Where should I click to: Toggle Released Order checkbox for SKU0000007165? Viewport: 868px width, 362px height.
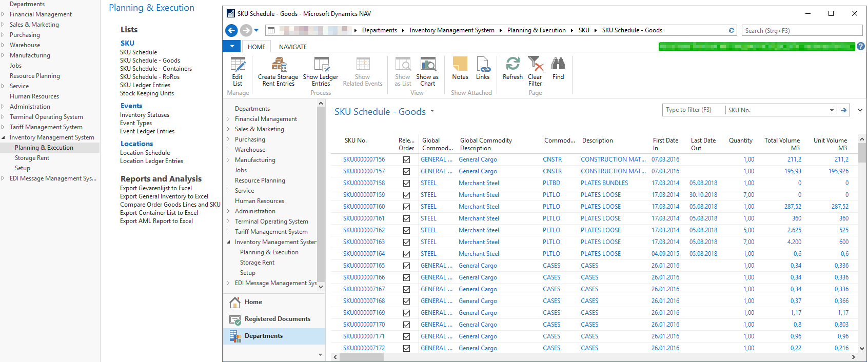click(406, 266)
